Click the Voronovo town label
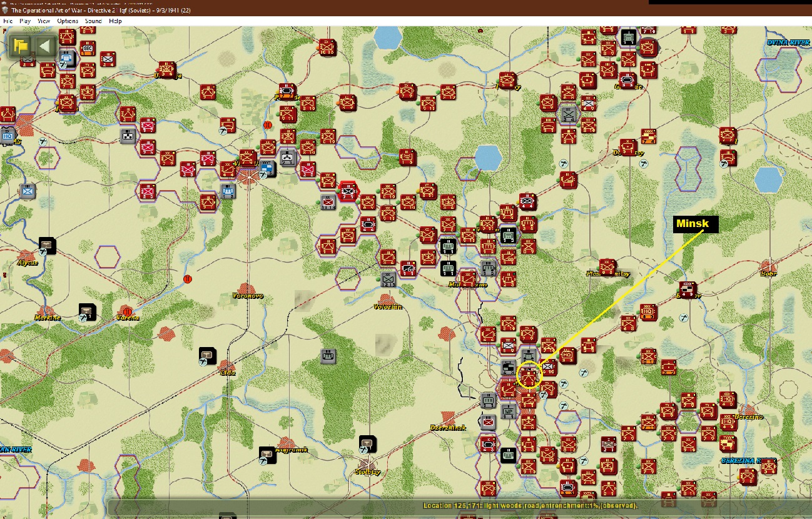 click(x=247, y=295)
